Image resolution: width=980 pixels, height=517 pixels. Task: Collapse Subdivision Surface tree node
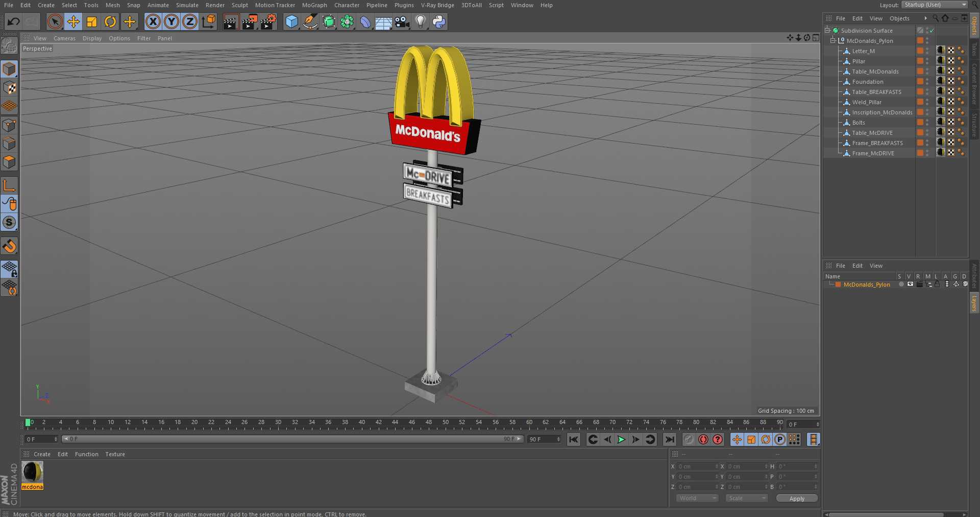point(827,31)
